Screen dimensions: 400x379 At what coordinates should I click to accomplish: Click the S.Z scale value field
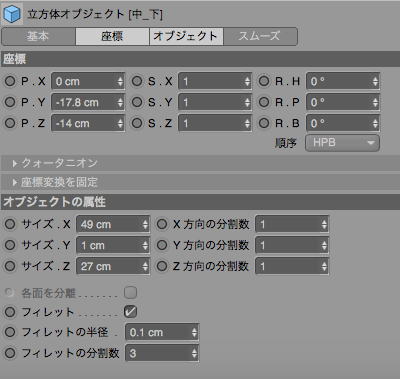point(215,123)
